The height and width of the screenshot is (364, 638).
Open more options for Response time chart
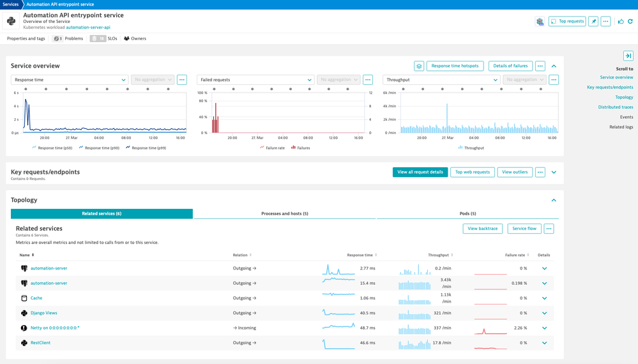(182, 80)
